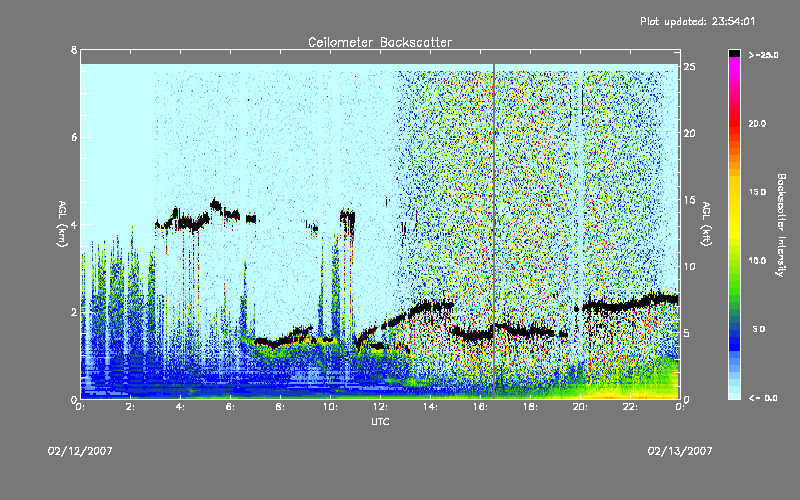This screenshot has width=800, height=500.
Task: Click the 20 tick on kft axis
Action: (689, 133)
